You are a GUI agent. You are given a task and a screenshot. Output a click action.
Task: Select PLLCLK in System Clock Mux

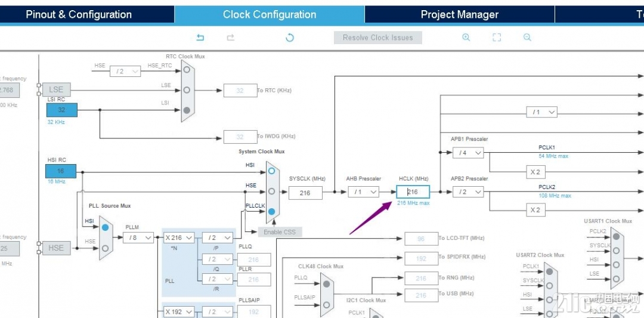[x=271, y=212]
